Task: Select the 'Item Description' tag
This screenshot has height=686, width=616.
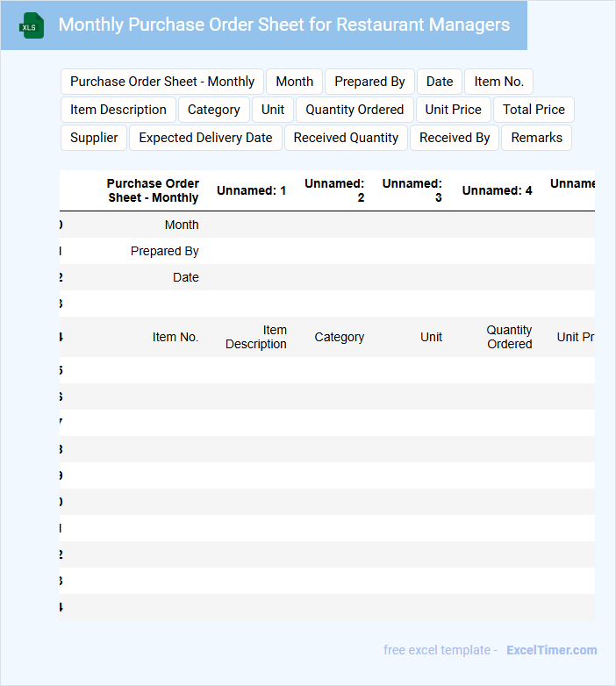Action: (x=118, y=110)
